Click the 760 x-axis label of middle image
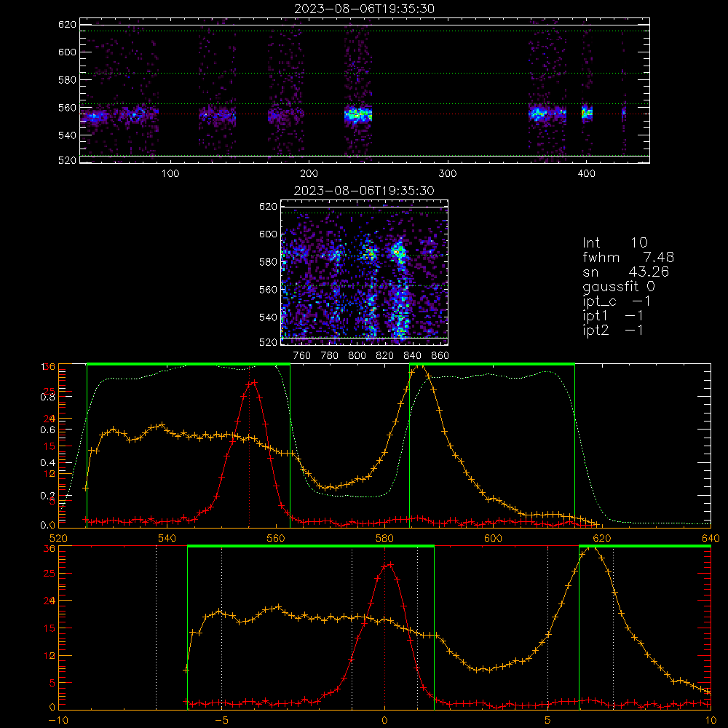Viewport: 728px width, 728px height. (302, 356)
